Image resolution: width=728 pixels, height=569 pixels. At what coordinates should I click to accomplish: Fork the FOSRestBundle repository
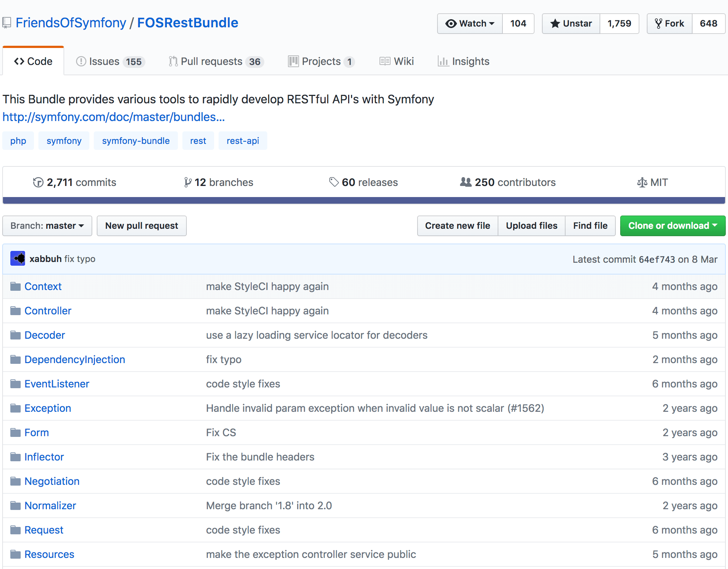(x=670, y=24)
